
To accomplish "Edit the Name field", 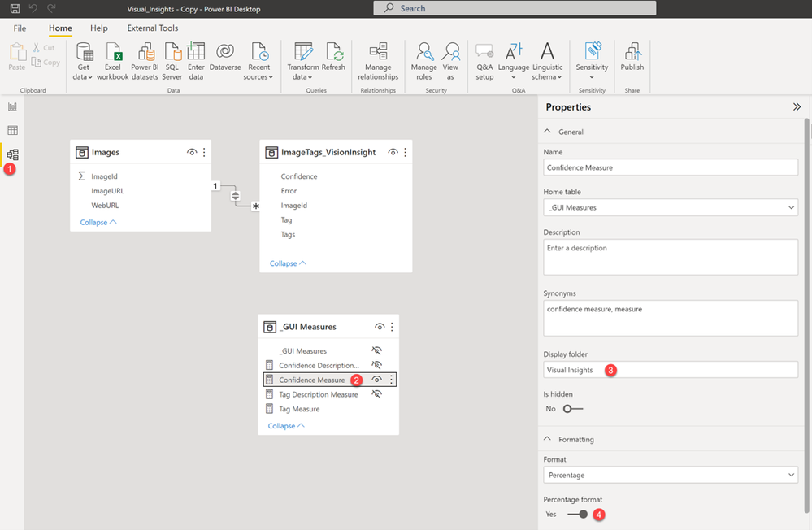I will (671, 167).
